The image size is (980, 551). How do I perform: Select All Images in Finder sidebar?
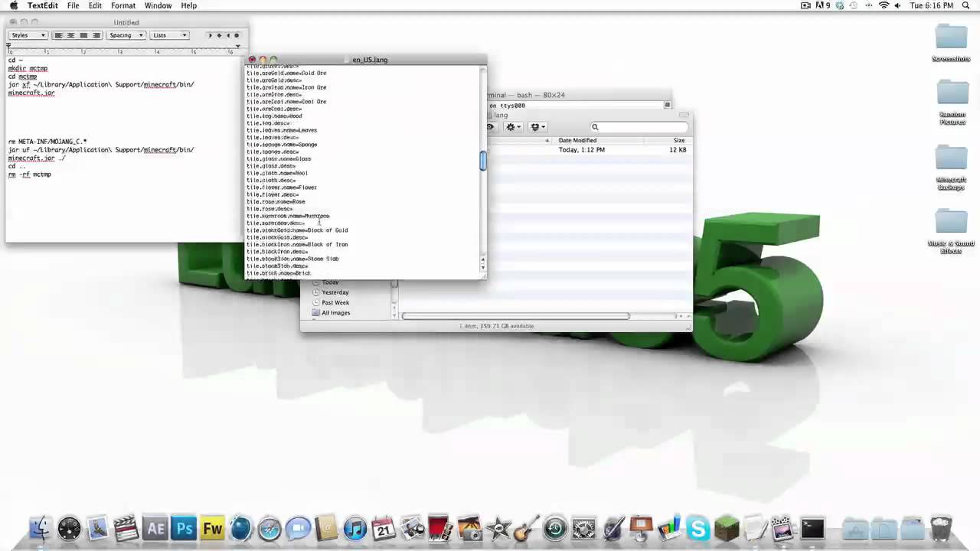[335, 313]
